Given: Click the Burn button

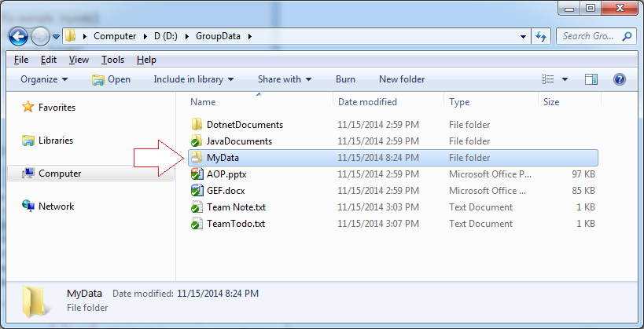Looking at the screenshot, I should point(345,79).
